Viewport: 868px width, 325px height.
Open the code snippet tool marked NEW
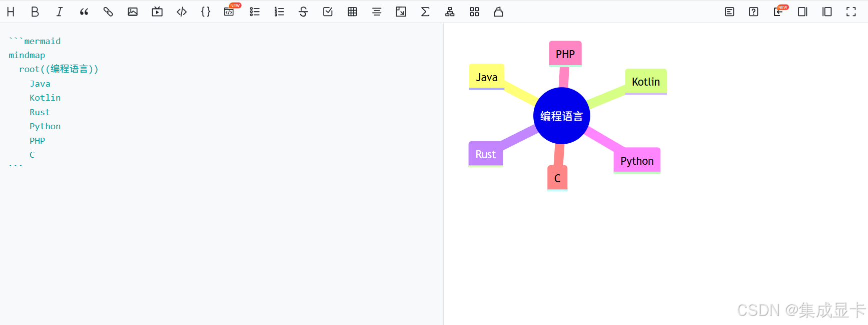[230, 12]
